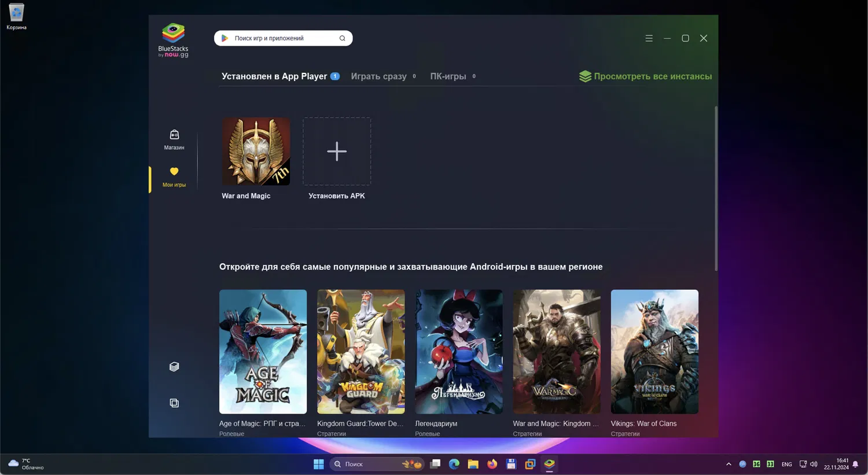868x475 pixels.
Task: Expand hidden system tray icons chevron
Action: click(x=729, y=464)
